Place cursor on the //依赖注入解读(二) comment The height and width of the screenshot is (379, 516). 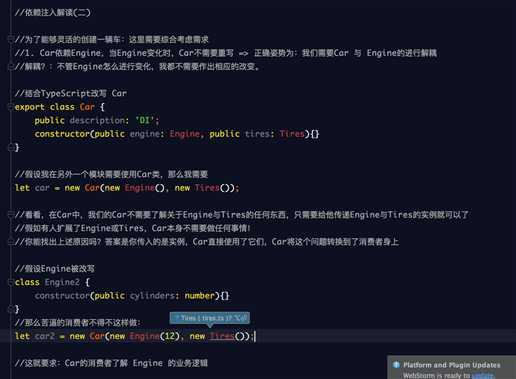click(x=53, y=13)
